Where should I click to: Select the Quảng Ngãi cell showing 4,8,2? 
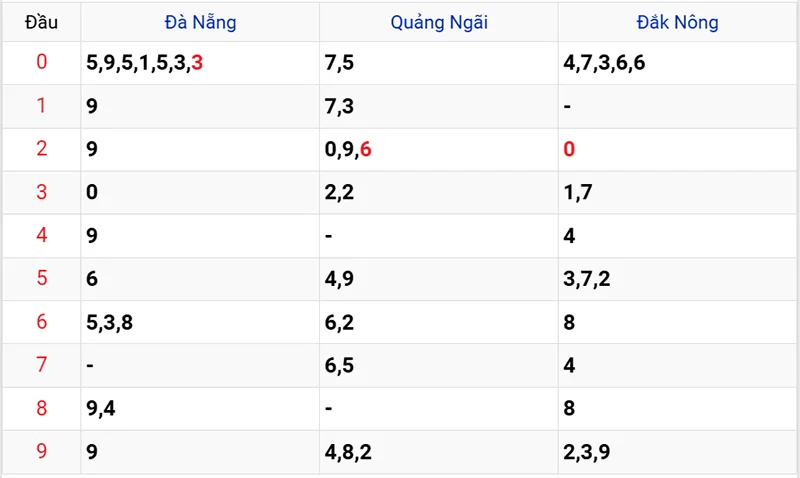348,451
